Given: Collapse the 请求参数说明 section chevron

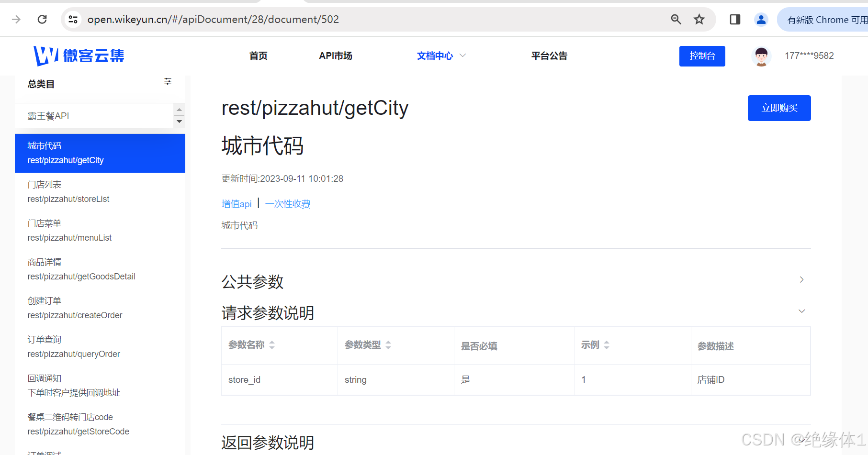Looking at the screenshot, I should click(x=802, y=311).
